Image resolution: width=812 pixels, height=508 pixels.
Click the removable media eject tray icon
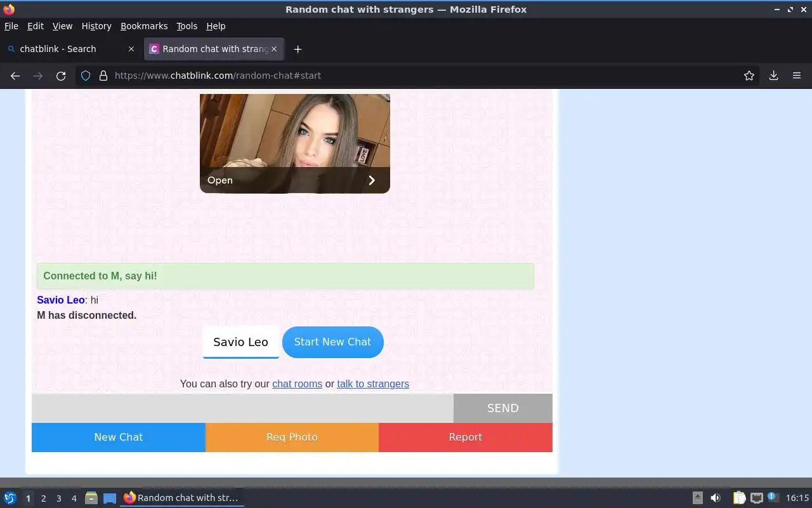click(x=697, y=498)
